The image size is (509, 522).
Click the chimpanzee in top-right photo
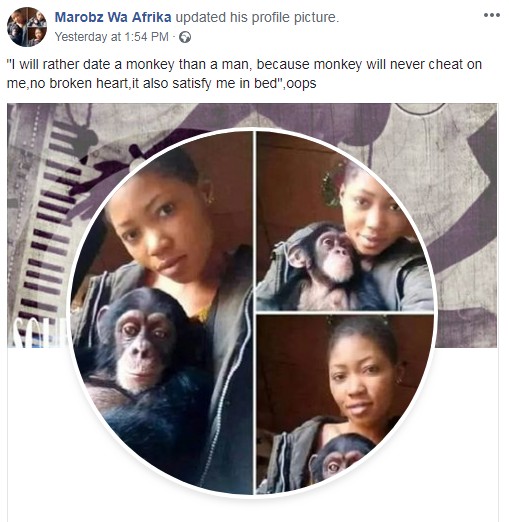(325, 263)
